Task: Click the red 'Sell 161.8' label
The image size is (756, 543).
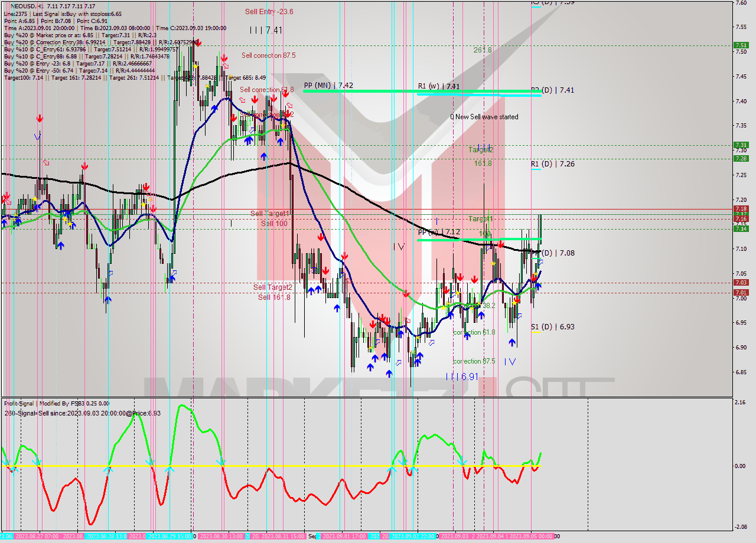Action: pos(274,297)
